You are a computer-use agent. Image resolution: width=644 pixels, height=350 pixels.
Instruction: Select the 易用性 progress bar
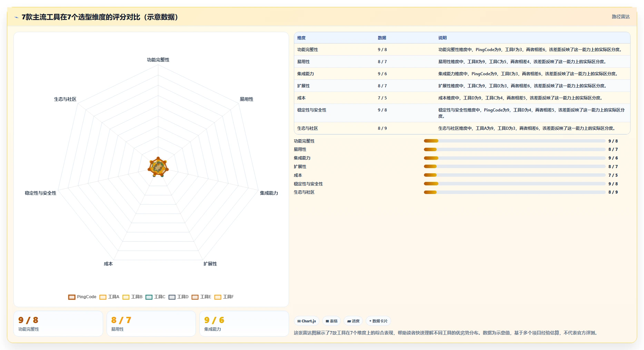point(515,149)
